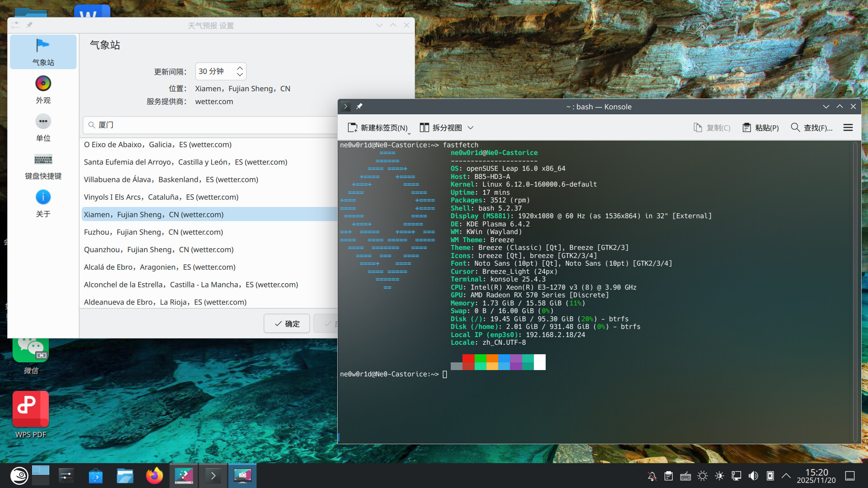Click the 拆分视图 split view button

pyautogui.click(x=441, y=128)
